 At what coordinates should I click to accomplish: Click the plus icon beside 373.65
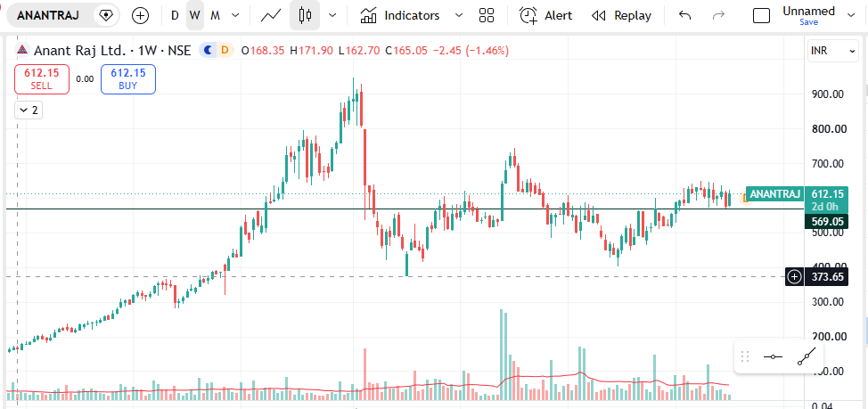tap(794, 276)
